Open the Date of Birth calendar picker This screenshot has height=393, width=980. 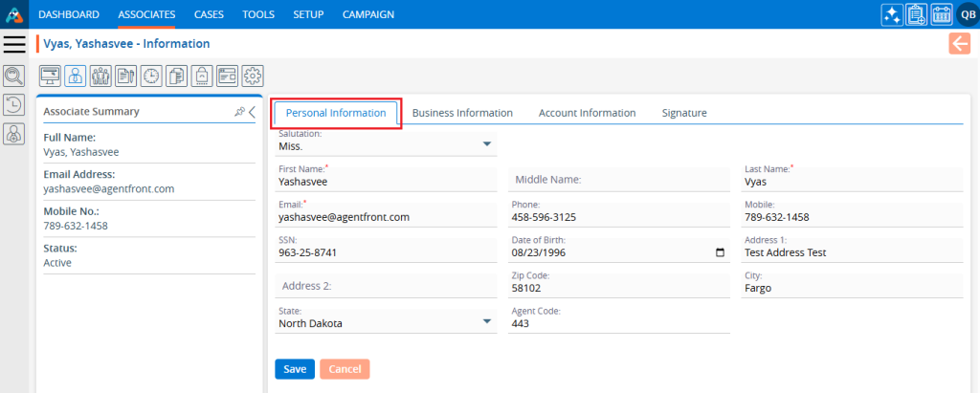(x=720, y=253)
